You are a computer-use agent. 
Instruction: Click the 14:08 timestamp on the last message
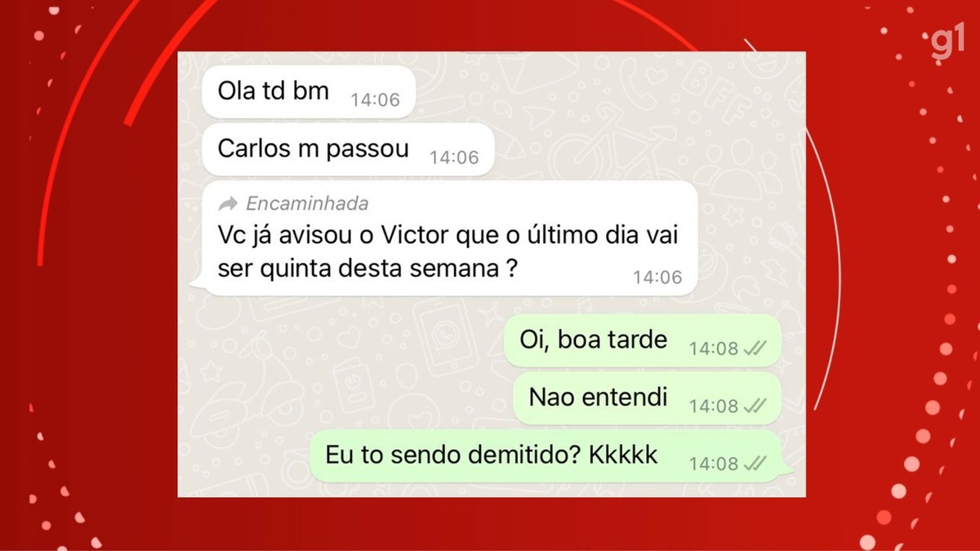(714, 464)
